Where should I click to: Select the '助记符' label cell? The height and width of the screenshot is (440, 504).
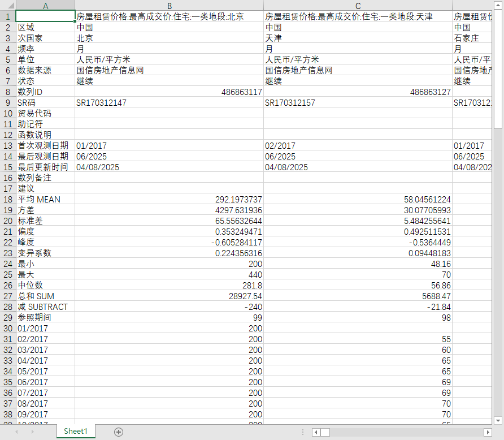[45, 124]
